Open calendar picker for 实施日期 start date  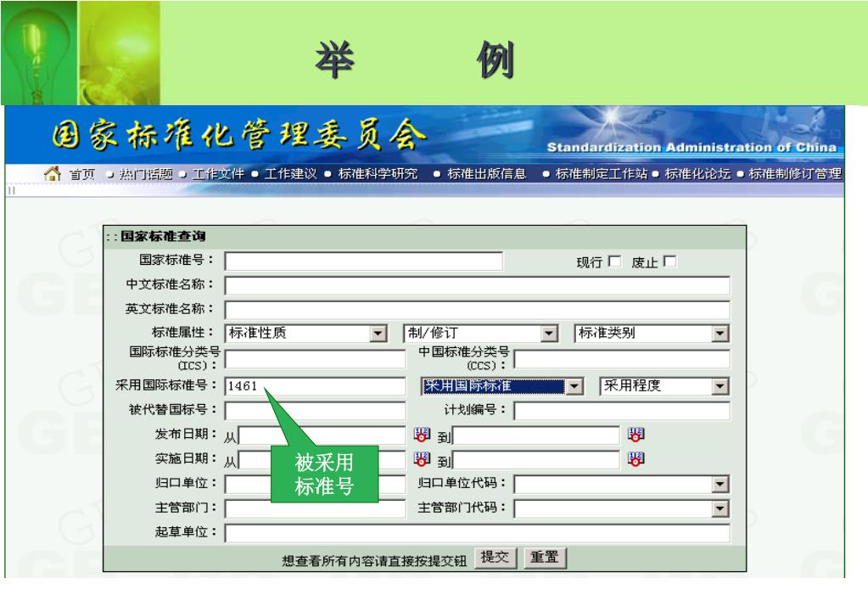click(x=422, y=459)
